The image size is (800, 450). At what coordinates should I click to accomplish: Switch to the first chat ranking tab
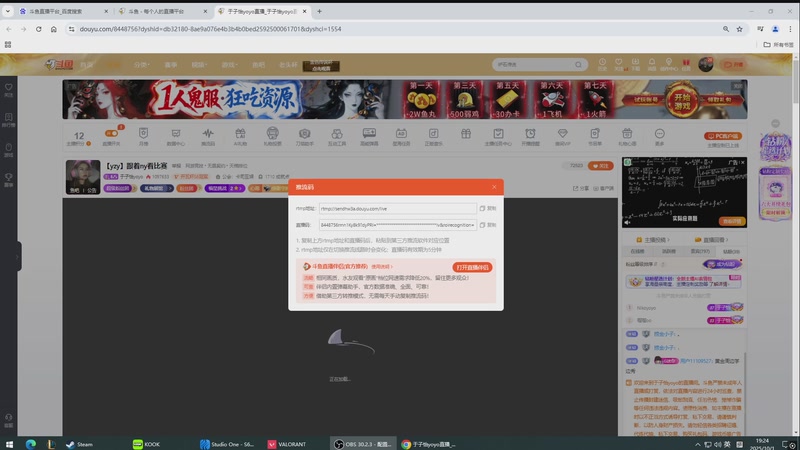click(x=637, y=252)
